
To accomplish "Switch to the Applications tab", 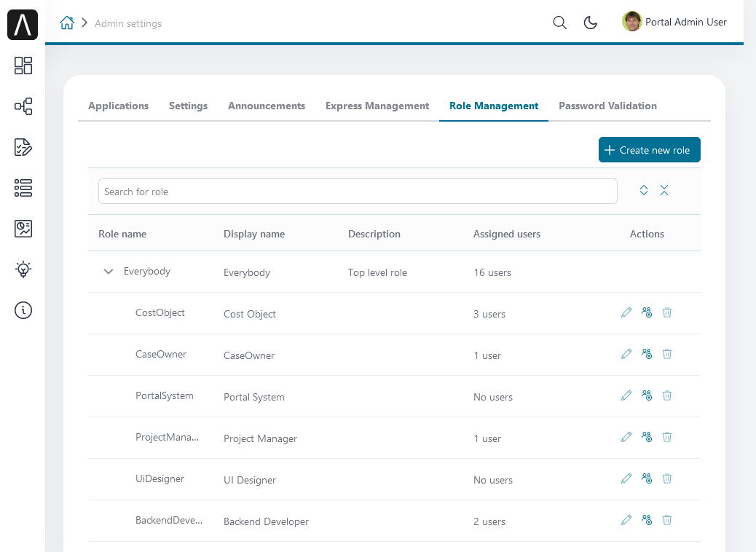I will coord(118,106).
